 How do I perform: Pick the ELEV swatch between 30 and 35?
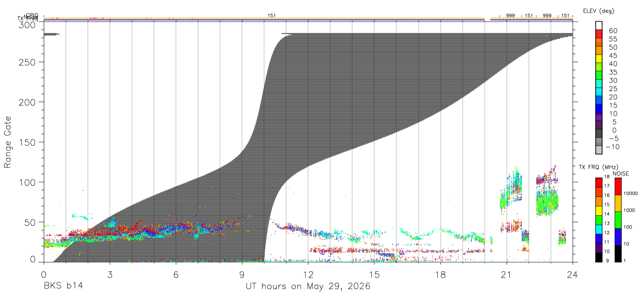(599, 75)
